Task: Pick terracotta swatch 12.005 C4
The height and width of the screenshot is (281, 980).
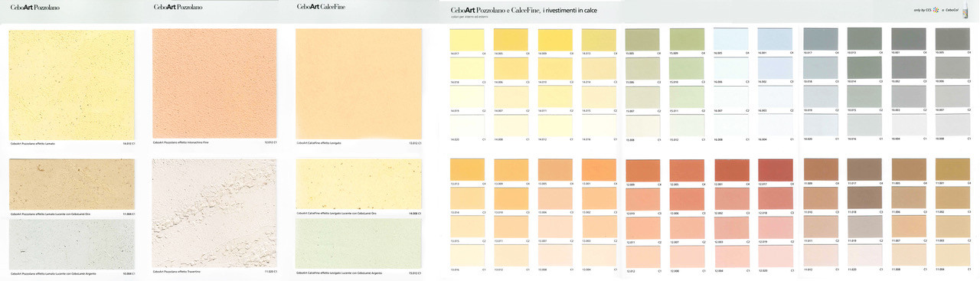Action: pos(688,170)
